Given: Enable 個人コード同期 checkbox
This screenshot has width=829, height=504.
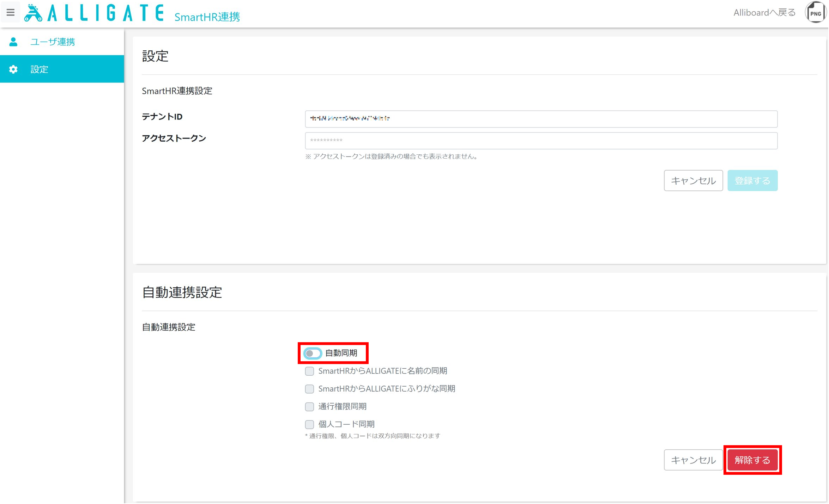Looking at the screenshot, I should pyautogui.click(x=310, y=425).
